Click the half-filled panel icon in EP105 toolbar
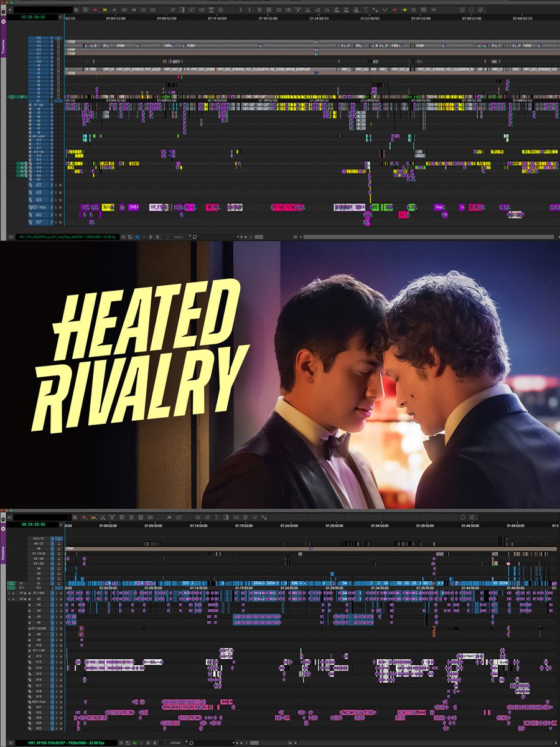Screen dimensions: 560x747 [226, 517]
